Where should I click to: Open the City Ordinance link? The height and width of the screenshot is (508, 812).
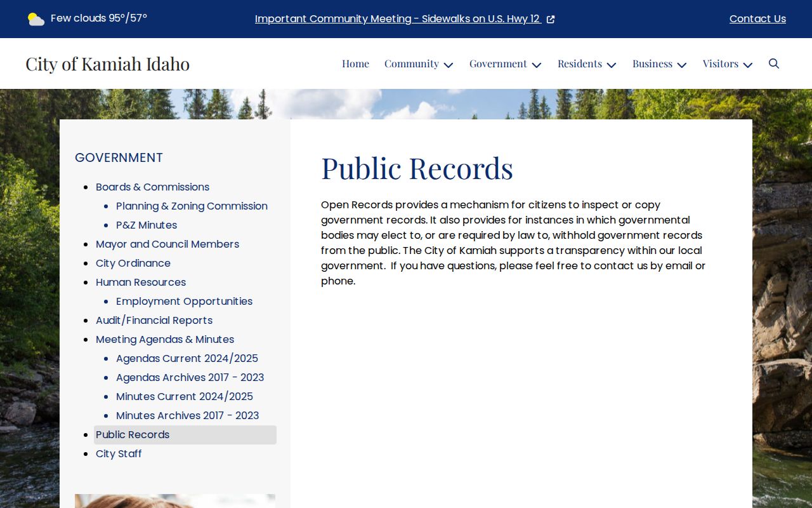[x=133, y=263]
